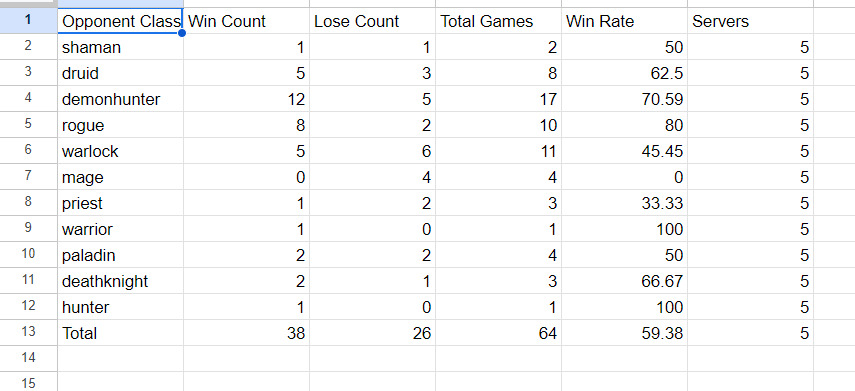Select the Total row label cell
Image resolution: width=855 pixels, height=391 pixels.
pyautogui.click(x=120, y=333)
